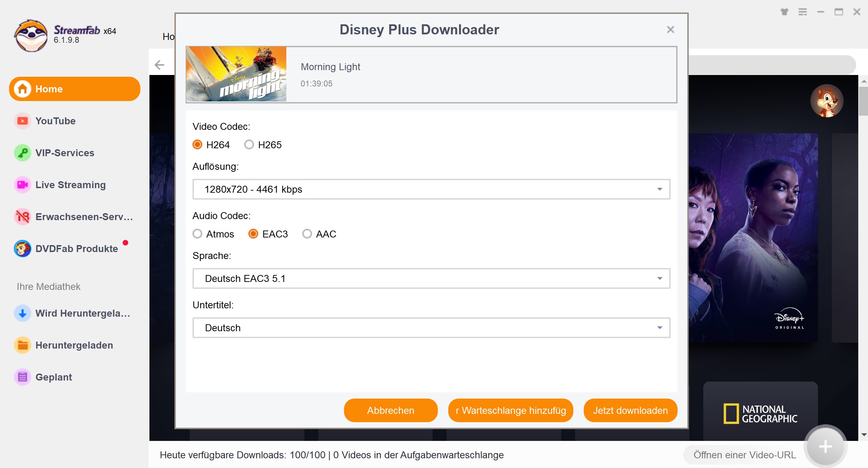
Task: Select the H265 video codec
Action: 249,145
